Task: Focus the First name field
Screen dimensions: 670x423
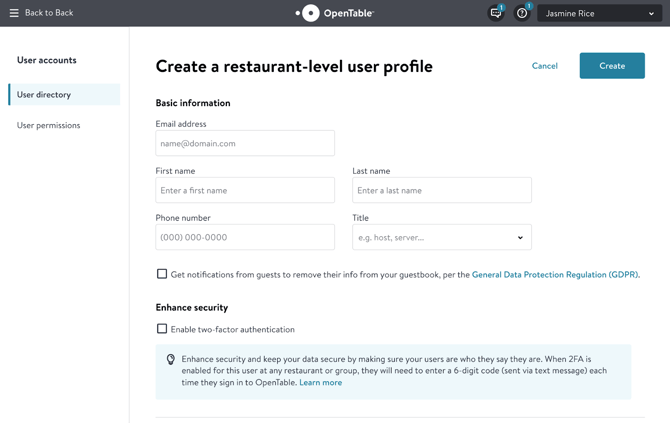Action: coord(245,190)
